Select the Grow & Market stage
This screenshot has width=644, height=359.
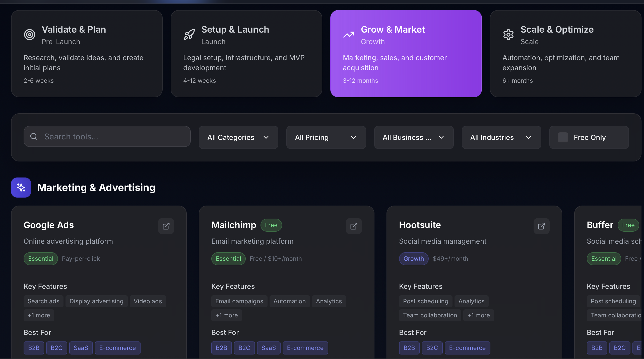coord(406,54)
